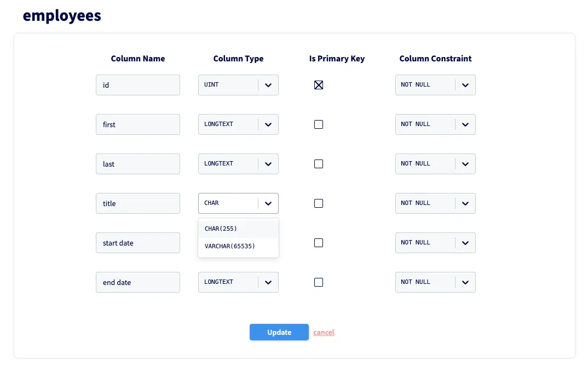Collapse the title column type dropdown chevron
The image size is (588, 365).
coord(268,203)
